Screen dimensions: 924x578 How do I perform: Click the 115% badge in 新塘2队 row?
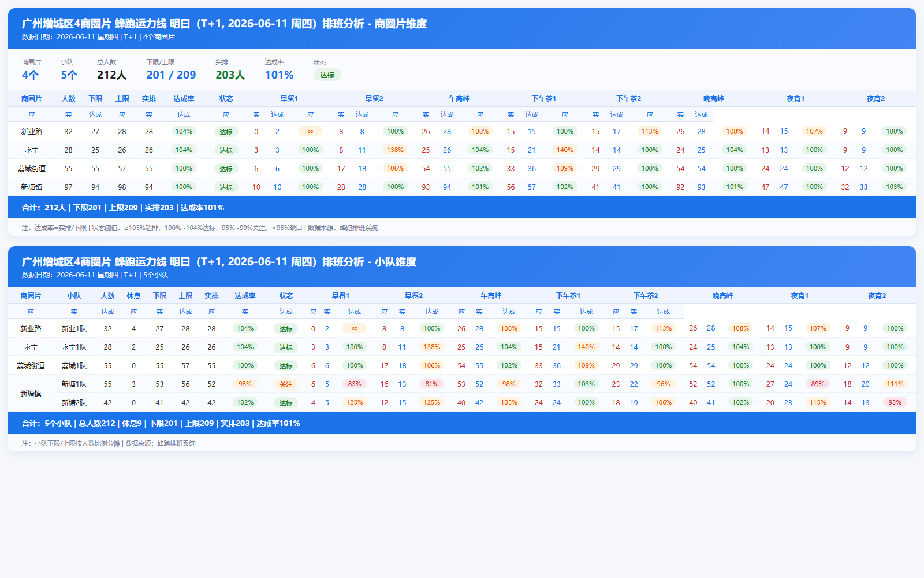(818, 402)
